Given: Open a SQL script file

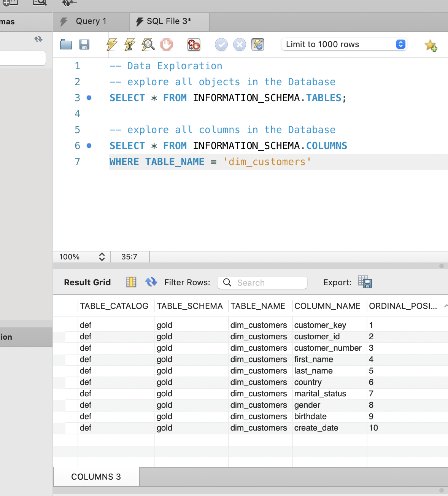Looking at the screenshot, I should [66, 45].
